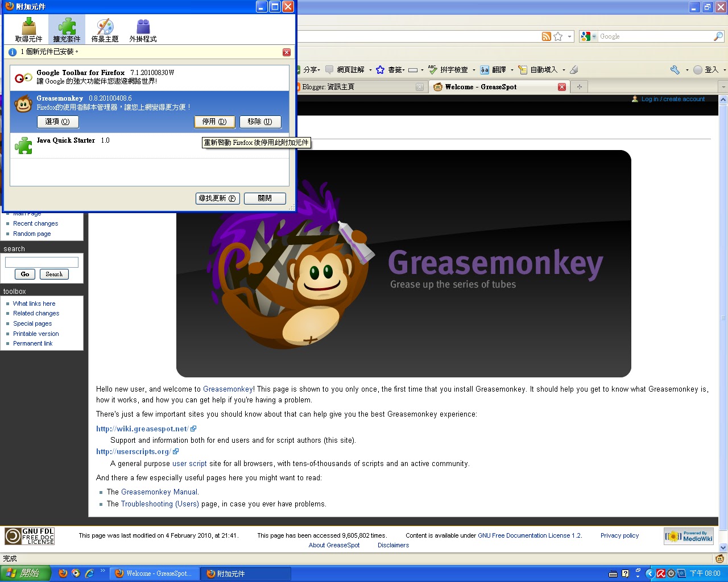The width and height of the screenshot is (728, 582).
Task: Expand the 翻譯 dropdown arrow
Action: pyautogui.click(x=512, y=70)
